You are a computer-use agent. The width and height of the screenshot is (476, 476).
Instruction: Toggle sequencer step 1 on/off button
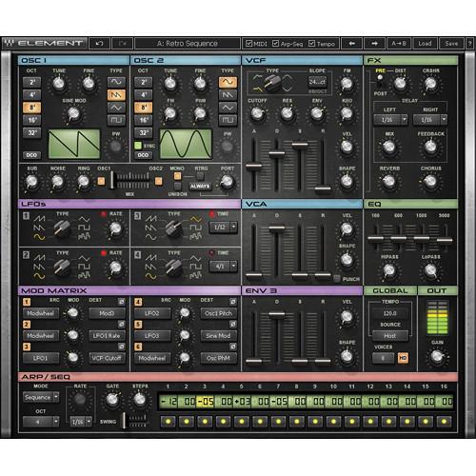(x=169, y=422)
